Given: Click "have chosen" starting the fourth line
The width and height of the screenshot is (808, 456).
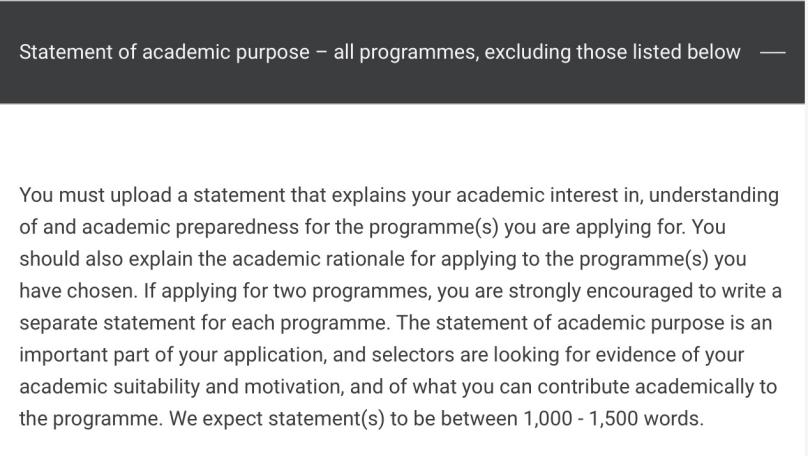Looking at the screenshot, I should click(78, 291).
